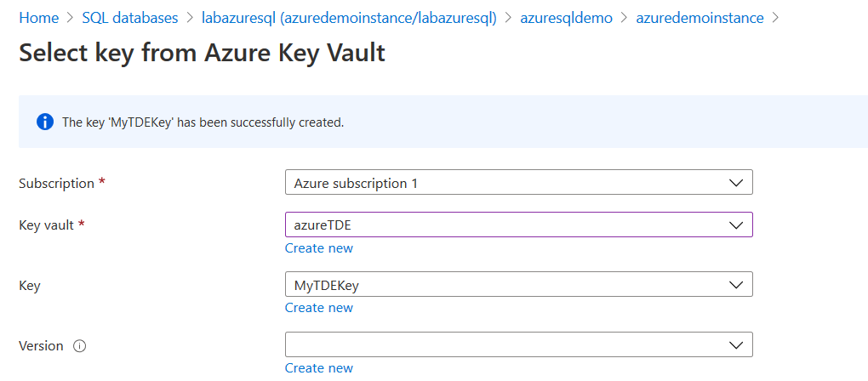Open the Key dropdown showing MyTDEKey
Screen dimensions: 868x381
coord(511,285)
